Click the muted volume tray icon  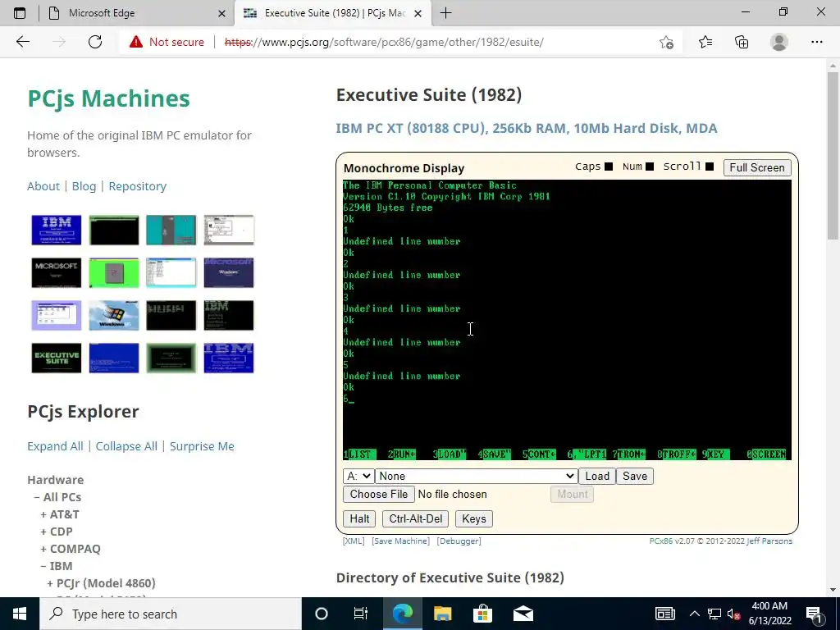(x=734, y=614)
